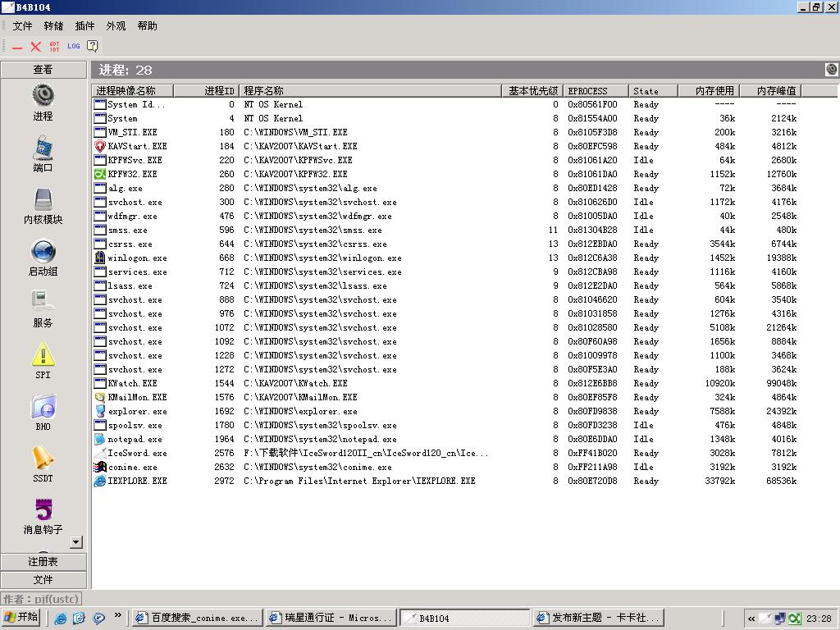
Task: Sort by 程序名称 column header
Action: tap(370, 90)
